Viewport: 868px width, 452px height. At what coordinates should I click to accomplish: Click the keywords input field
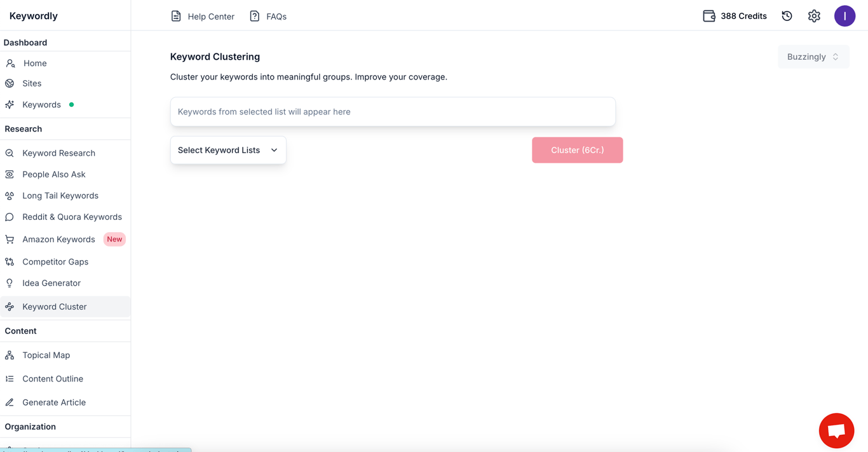[393, 112]
